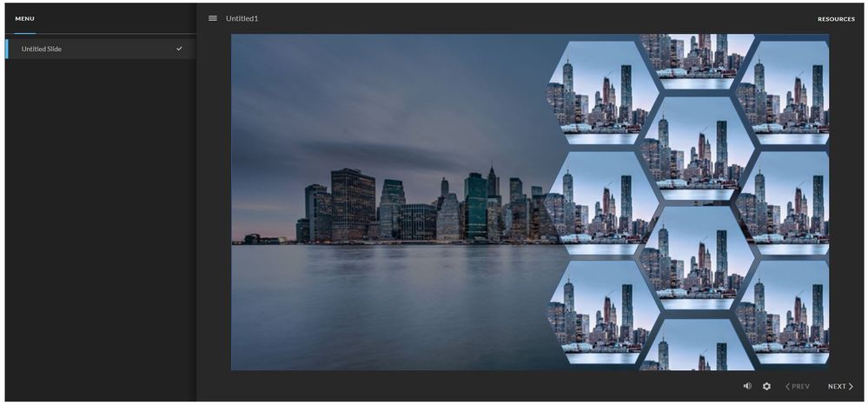The height and width of the screenshot is (405, 868).
Task: Go to the NEXT slide
Action: click(x=840, y=386)
